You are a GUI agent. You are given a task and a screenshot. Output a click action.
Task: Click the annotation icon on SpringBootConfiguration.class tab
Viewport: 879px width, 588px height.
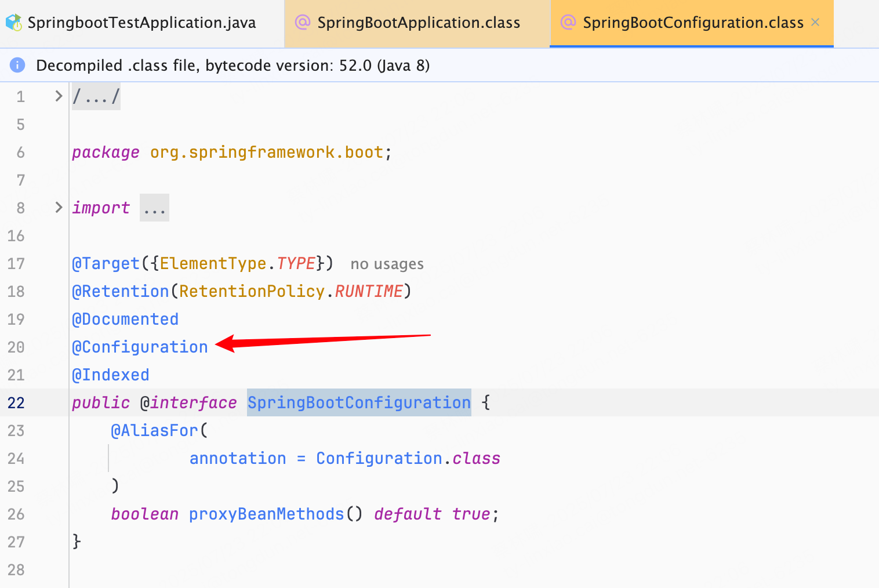click(568, 23)
